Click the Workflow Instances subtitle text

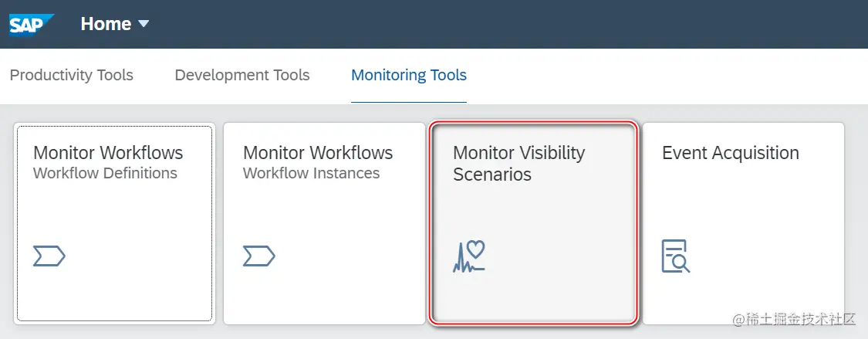(x=311, y=173)
